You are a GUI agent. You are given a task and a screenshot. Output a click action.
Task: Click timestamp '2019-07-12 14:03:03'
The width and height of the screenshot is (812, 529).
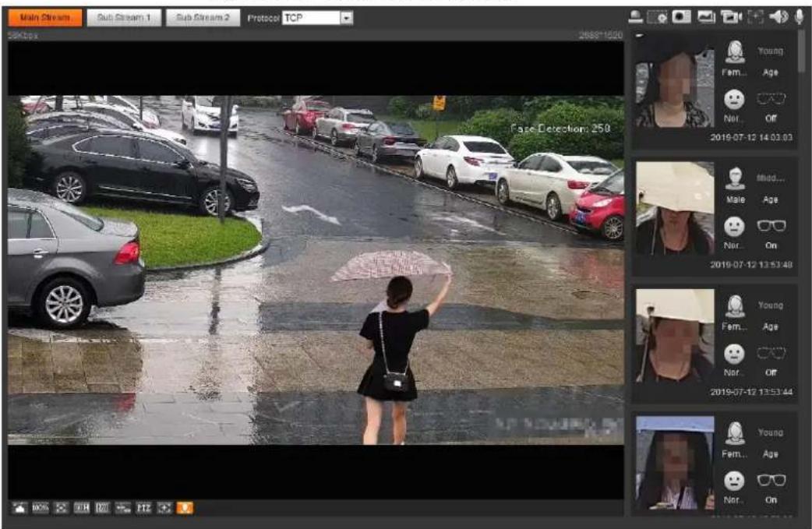[x=751, y=137]
